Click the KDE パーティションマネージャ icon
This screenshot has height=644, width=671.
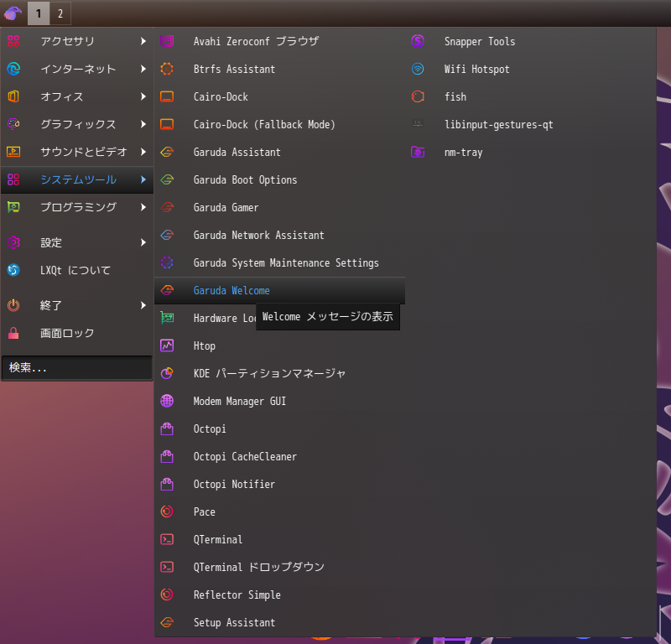point(167,373)
